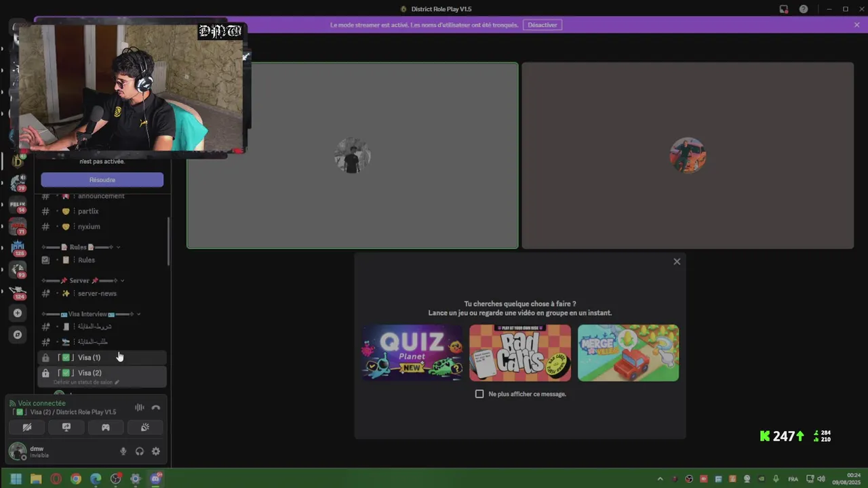Click the Résoudre button
This screenshot has width=868, height=488.
[102, 180]
